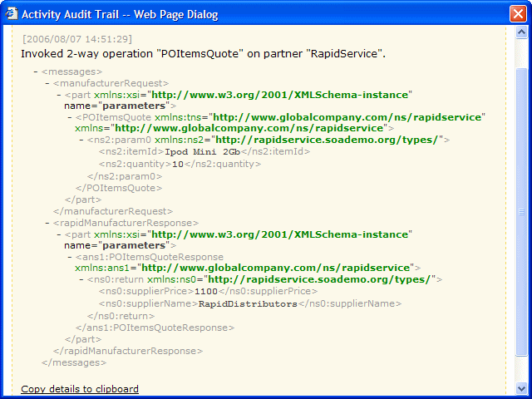Collapse the rapidManufacturerResponse node
The image size is (532, 399).
pos(47,223)
